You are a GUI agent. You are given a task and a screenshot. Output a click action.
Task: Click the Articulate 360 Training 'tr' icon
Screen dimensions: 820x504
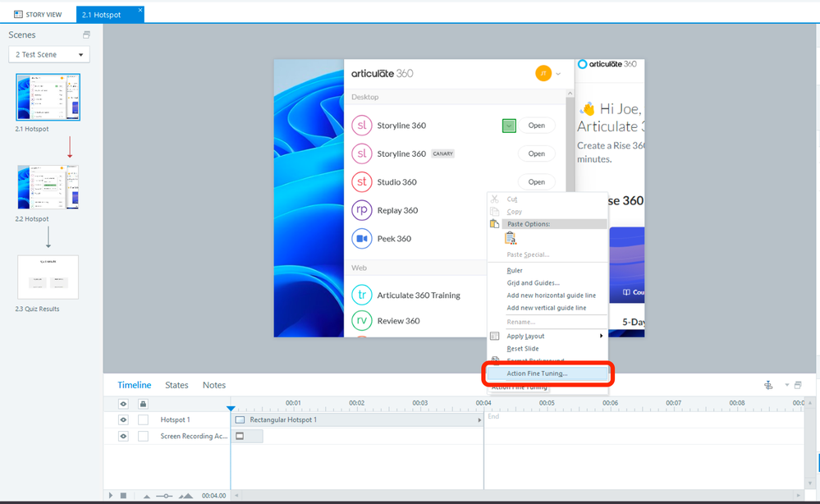361,295
